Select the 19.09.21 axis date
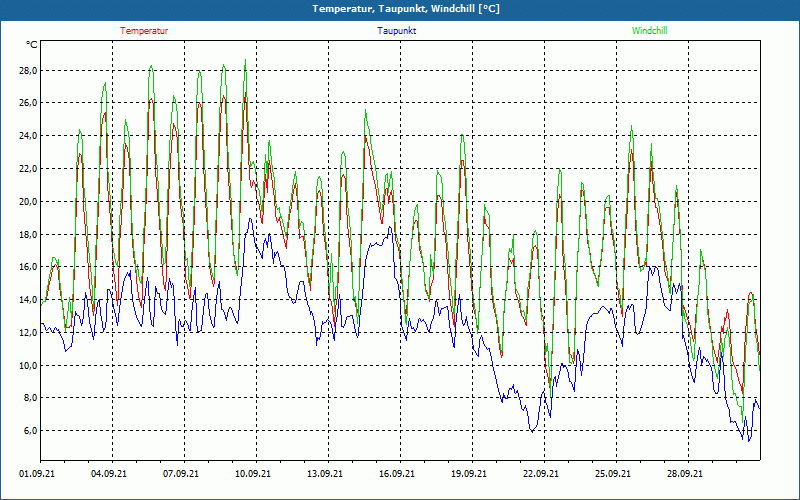 click(469, 475)
